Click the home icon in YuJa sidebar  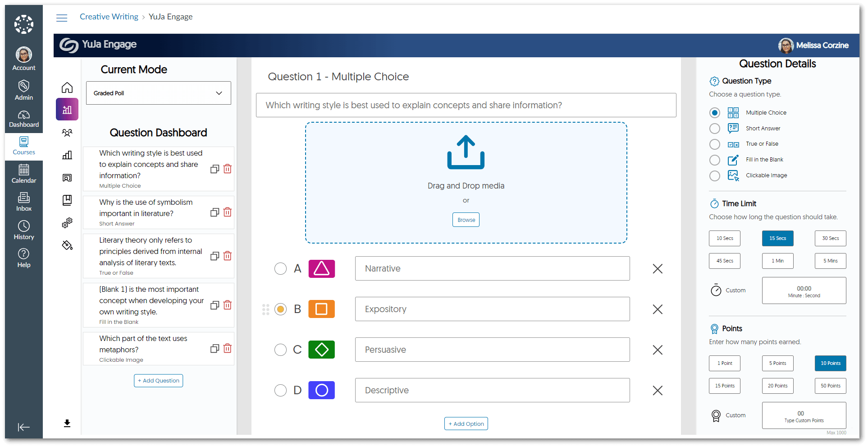pos(67,88)
